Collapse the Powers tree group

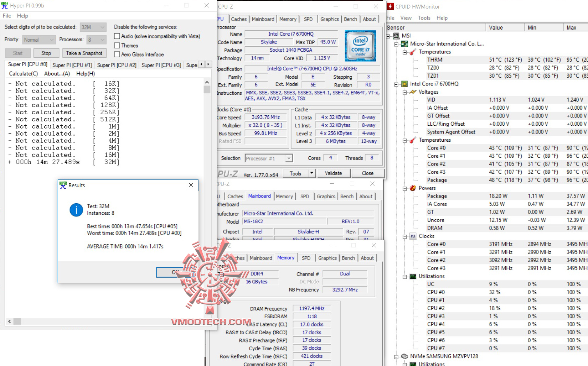[405, 188]
